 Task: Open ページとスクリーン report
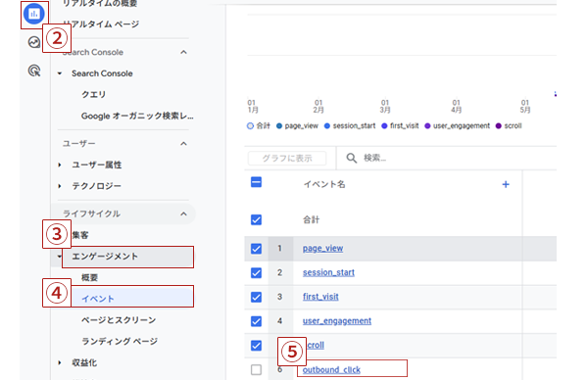[119, 320]
